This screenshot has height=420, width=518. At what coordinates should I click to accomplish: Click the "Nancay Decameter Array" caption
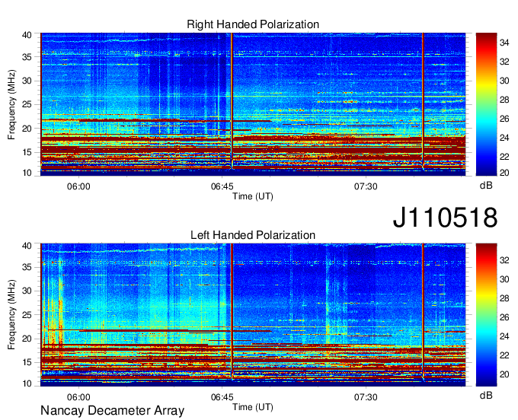(112, 410)
